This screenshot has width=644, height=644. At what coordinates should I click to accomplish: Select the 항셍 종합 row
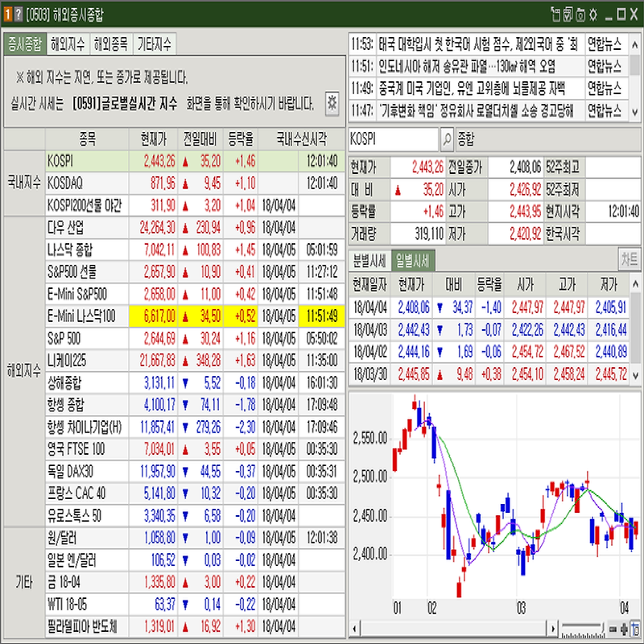pos(195,405)
